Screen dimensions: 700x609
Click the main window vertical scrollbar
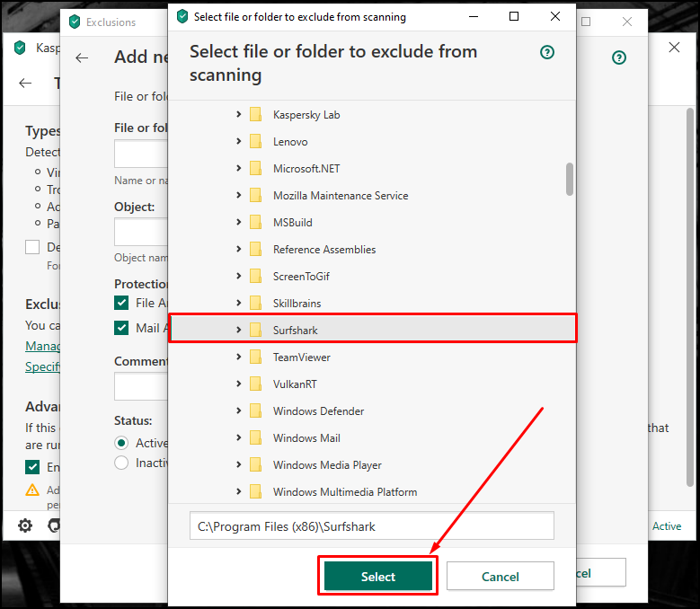point(690,297)
